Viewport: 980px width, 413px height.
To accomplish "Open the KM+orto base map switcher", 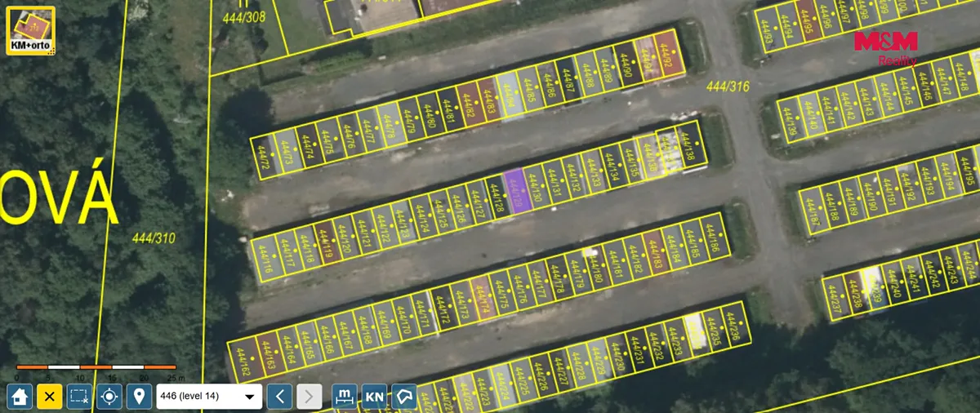I will (x=30, y=31).
